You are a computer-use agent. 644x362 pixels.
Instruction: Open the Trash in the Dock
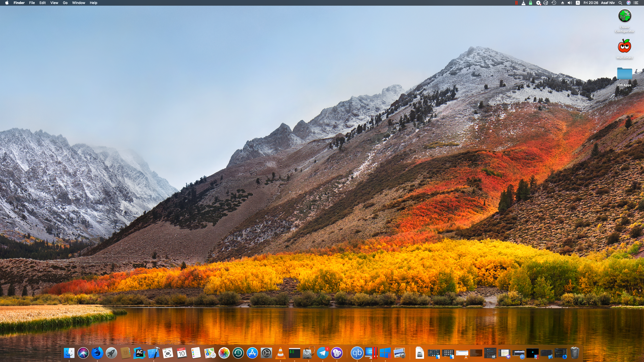(575, 353)
